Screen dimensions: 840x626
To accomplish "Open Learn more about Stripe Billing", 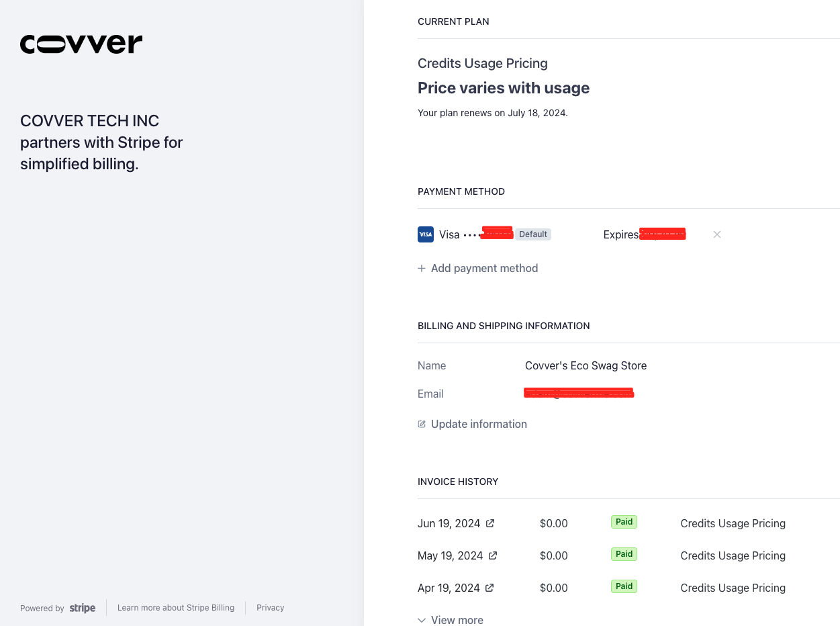I will (176, 608).
